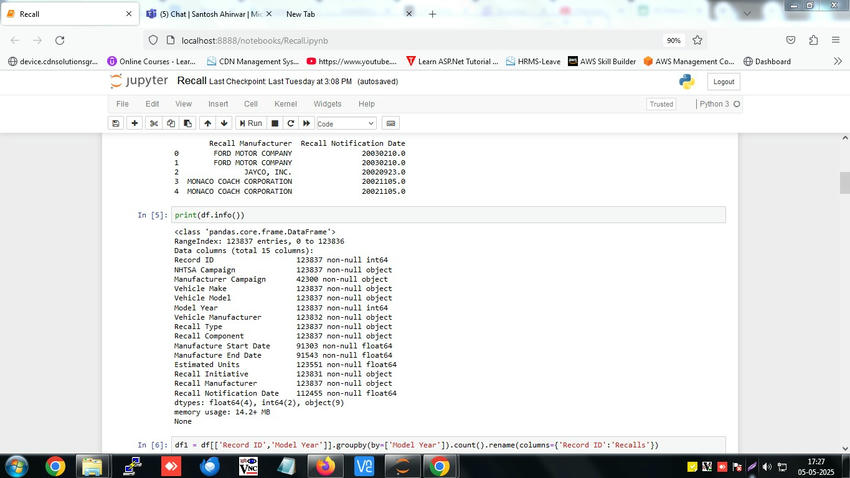Click the Python logo icon
Screen dimensions: 850x478
[x=687, y=81]
